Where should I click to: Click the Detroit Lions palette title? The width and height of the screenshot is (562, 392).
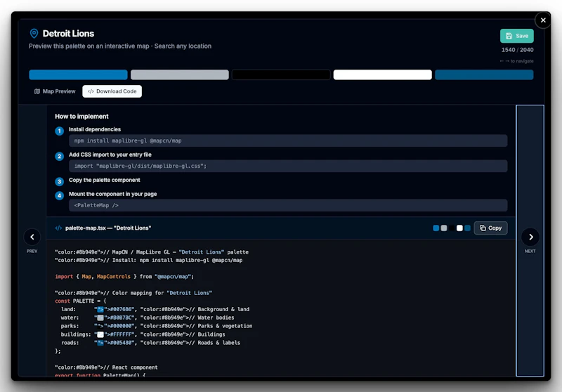coord(68,33)
